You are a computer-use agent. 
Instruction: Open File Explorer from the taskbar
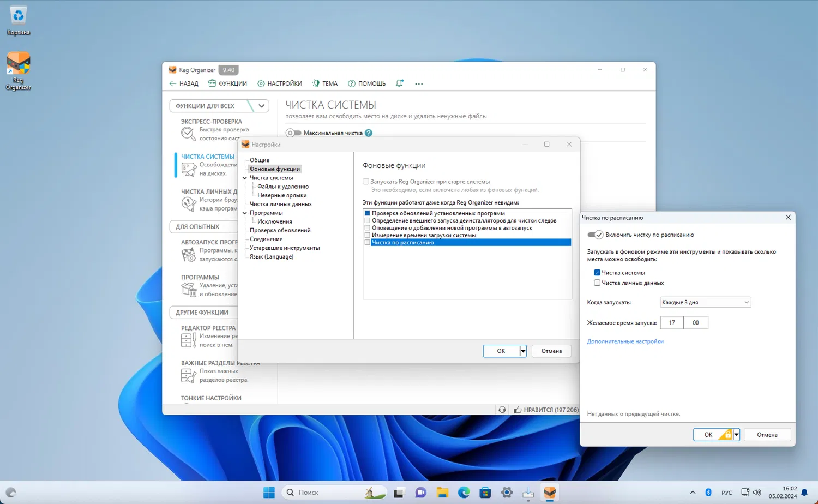(x=442, y=493)
